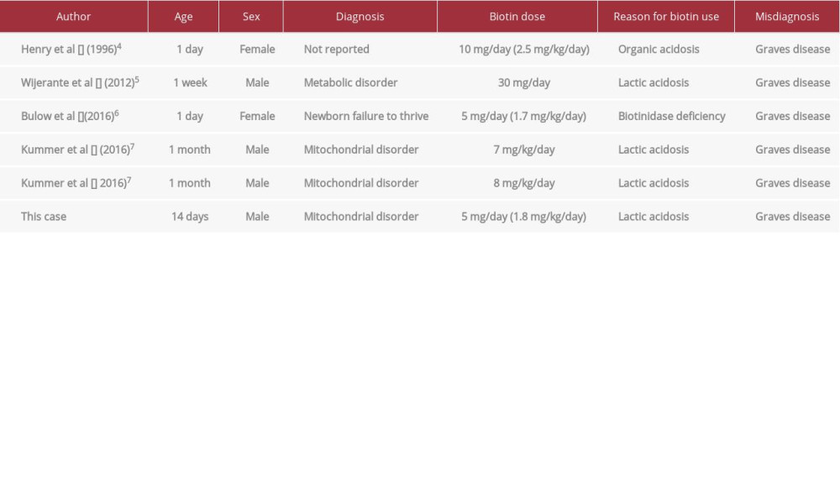
Task: Click the Sex column header
Action: (x=250, y=17)
